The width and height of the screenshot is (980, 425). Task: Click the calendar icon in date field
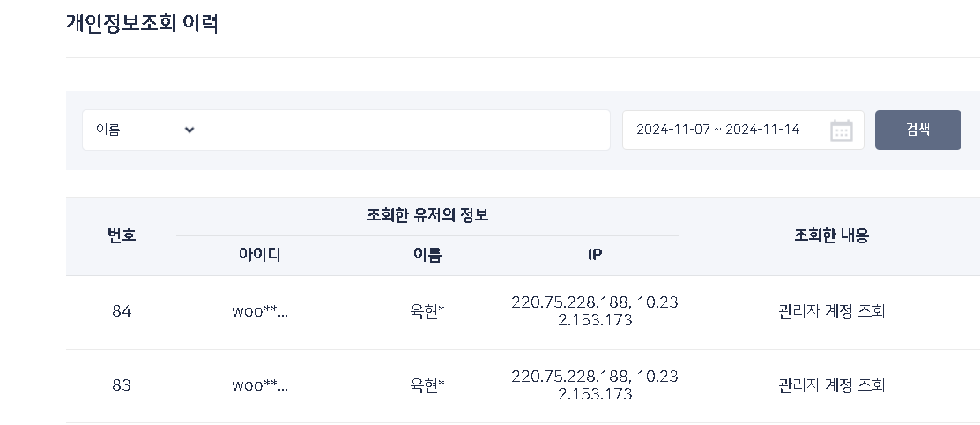tap(841, 130)
